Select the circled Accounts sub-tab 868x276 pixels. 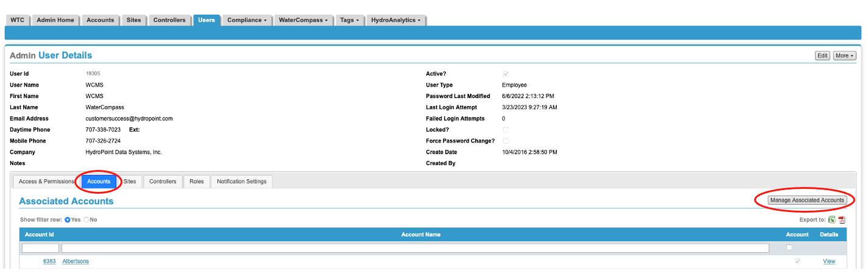coord(99,182)
